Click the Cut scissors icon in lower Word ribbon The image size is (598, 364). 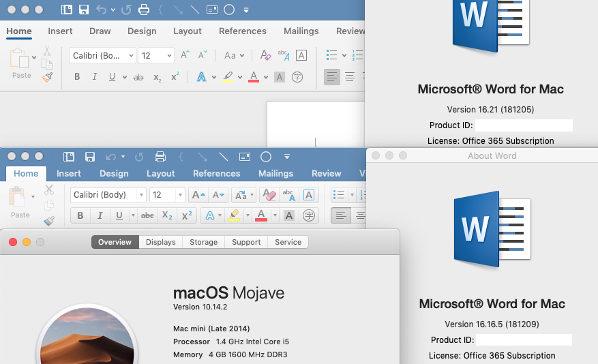click(x=49, y=189)
